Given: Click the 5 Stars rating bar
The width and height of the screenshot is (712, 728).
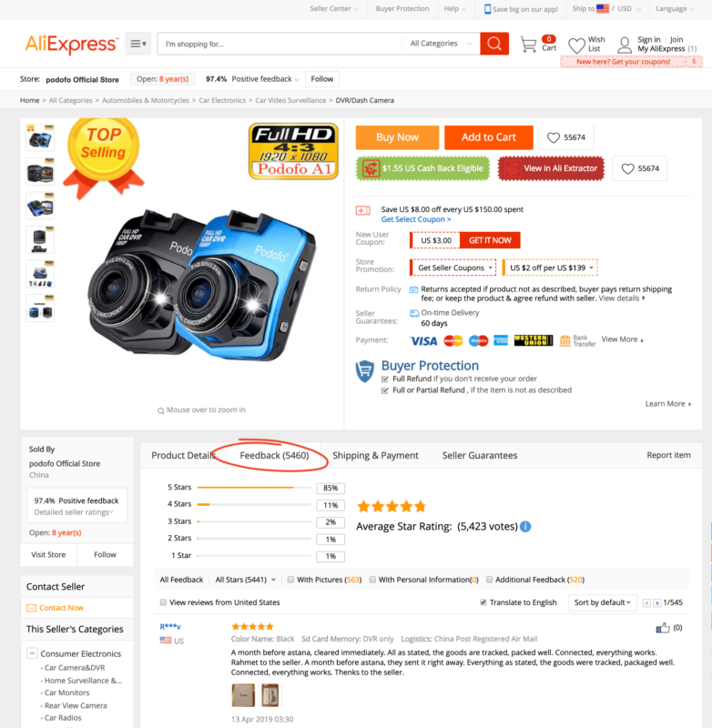Looking at the screenshot, I should [x=254, y=488].
